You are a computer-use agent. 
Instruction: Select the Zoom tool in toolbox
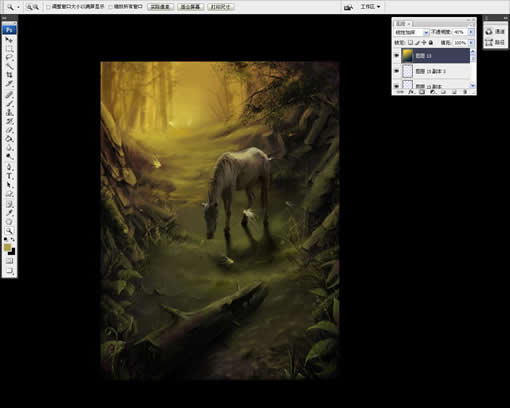pos(9,230)
